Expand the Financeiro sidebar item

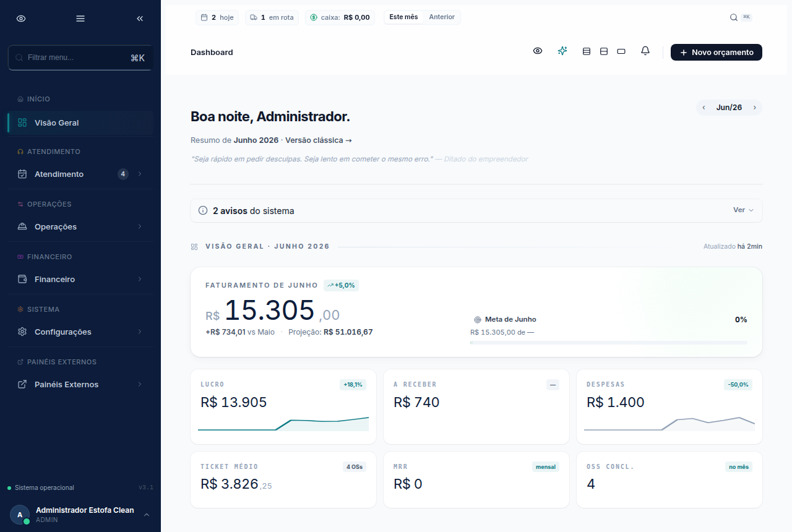coord(80,280)
